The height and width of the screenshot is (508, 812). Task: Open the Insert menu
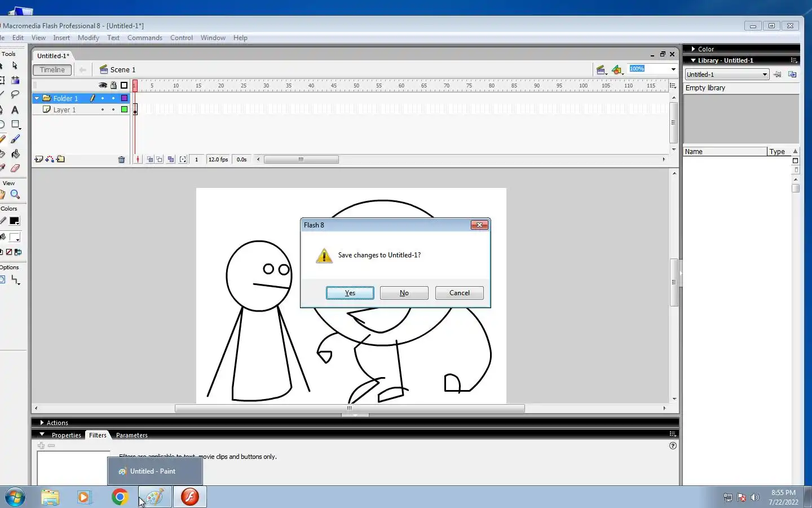point(61,38)
